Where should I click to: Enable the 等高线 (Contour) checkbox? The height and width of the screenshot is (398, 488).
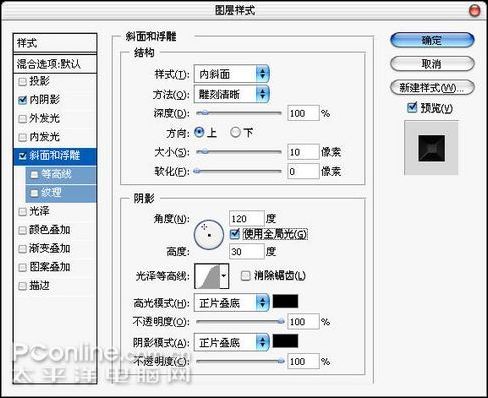[x=34, y=175]
